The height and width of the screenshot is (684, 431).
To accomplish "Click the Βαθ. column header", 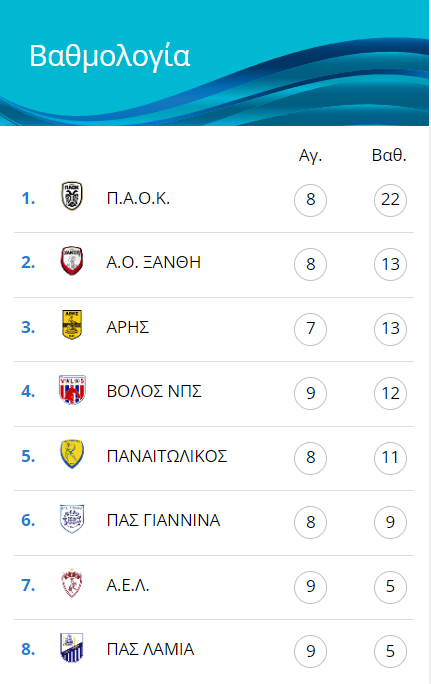I will click(x=389, y=155).
